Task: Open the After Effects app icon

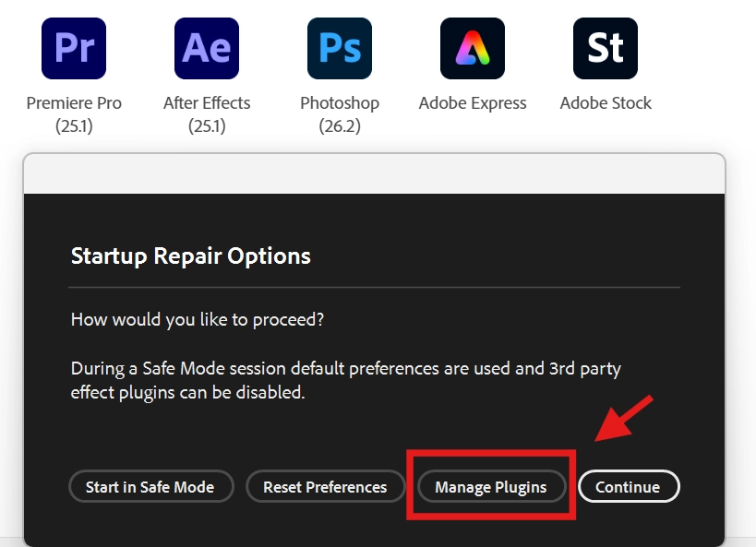Action: pyautogui.click(x=207, y=48)
